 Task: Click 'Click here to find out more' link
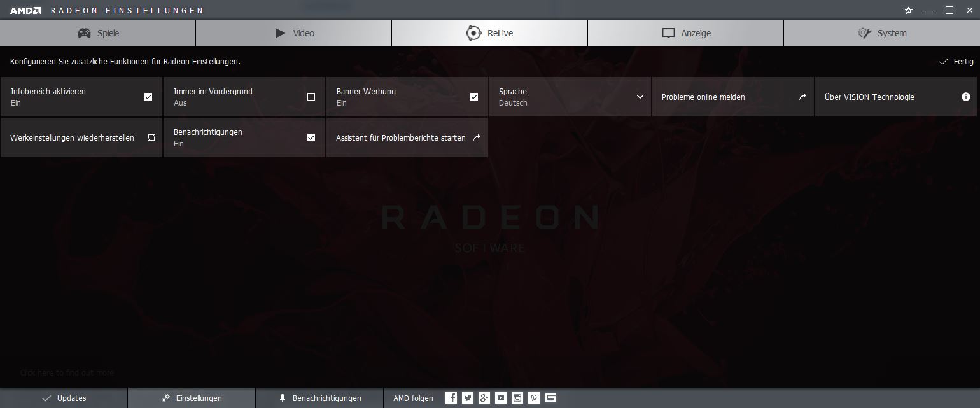tap(67, 372)
